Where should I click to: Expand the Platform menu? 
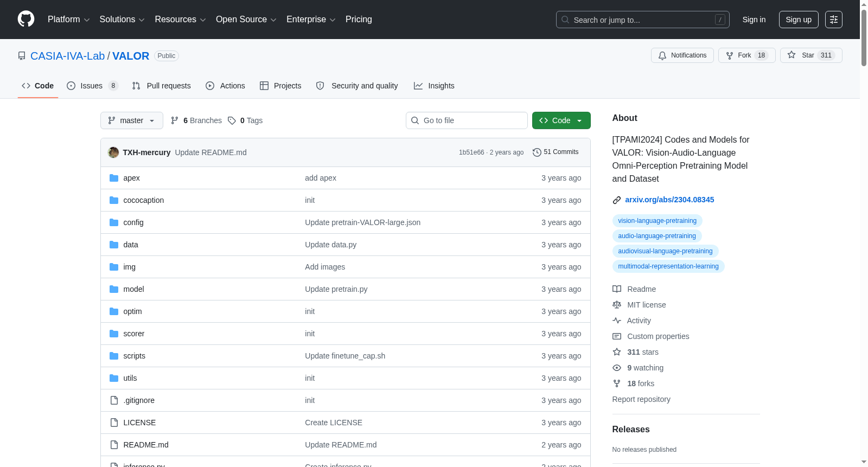(69, 20)
